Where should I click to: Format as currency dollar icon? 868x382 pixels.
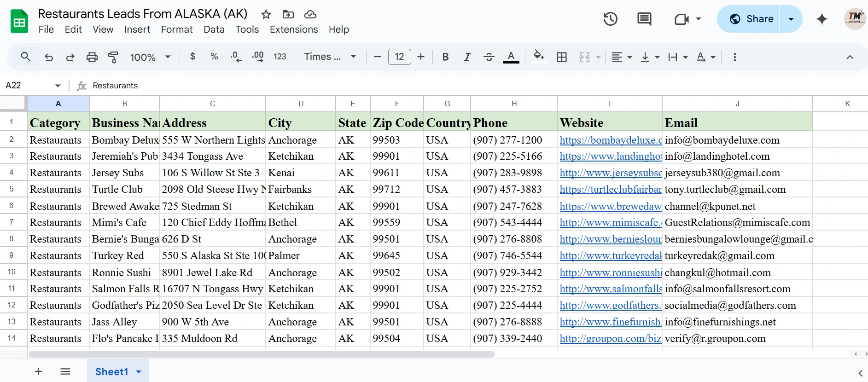192,57
